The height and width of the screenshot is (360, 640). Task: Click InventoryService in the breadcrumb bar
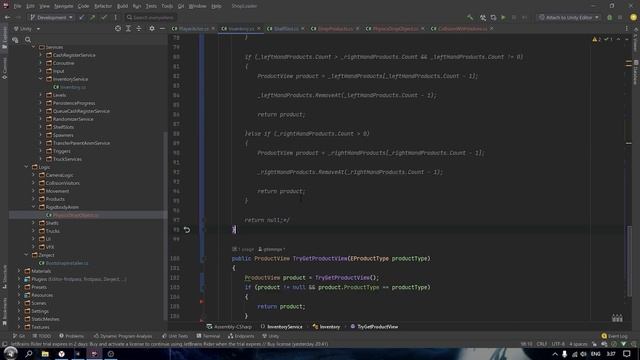pos(284,327)
